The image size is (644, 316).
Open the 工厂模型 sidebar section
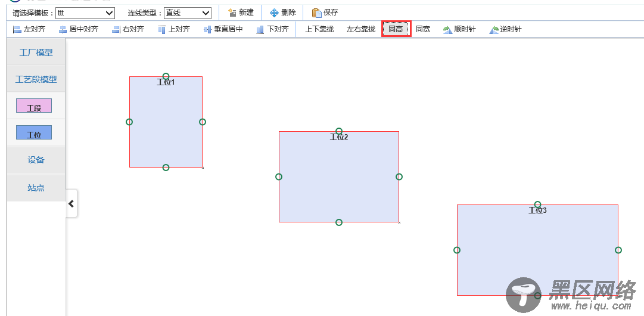pos(36,52)
